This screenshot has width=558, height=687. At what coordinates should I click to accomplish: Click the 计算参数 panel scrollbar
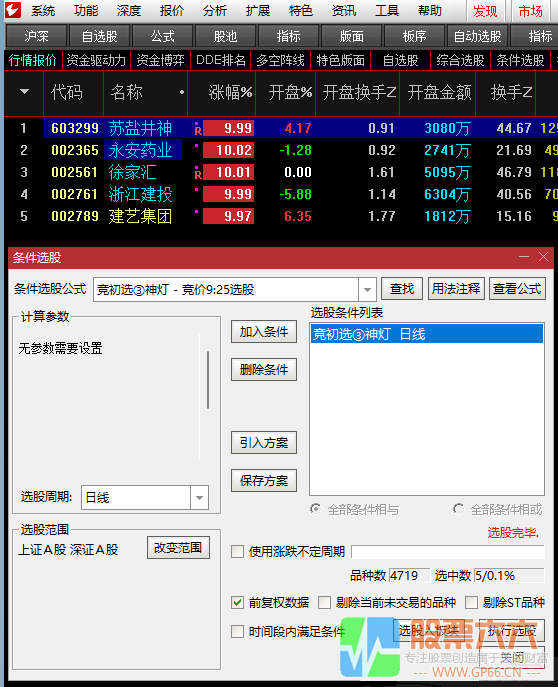pyautogui.click(x=208, y=380)
